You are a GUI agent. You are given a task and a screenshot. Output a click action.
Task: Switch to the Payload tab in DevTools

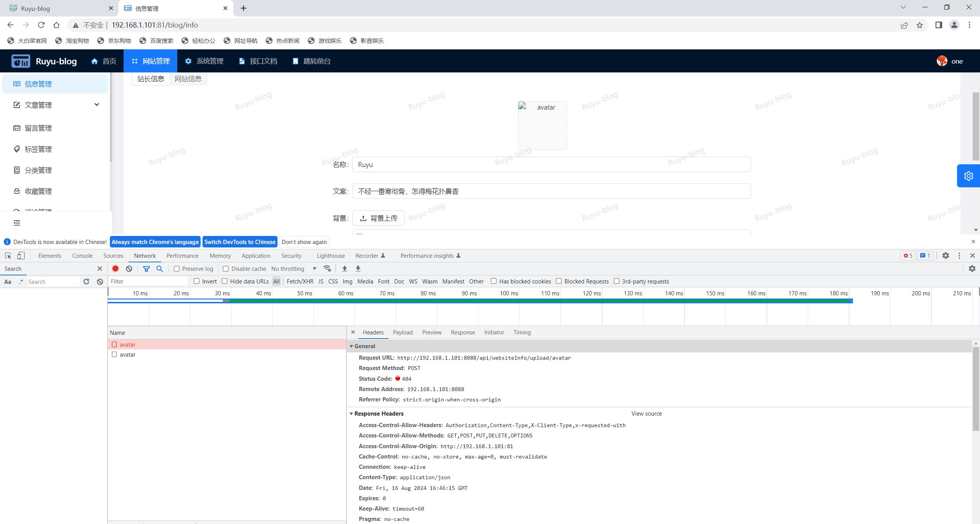pyautogui.click(x=402, y=332)
